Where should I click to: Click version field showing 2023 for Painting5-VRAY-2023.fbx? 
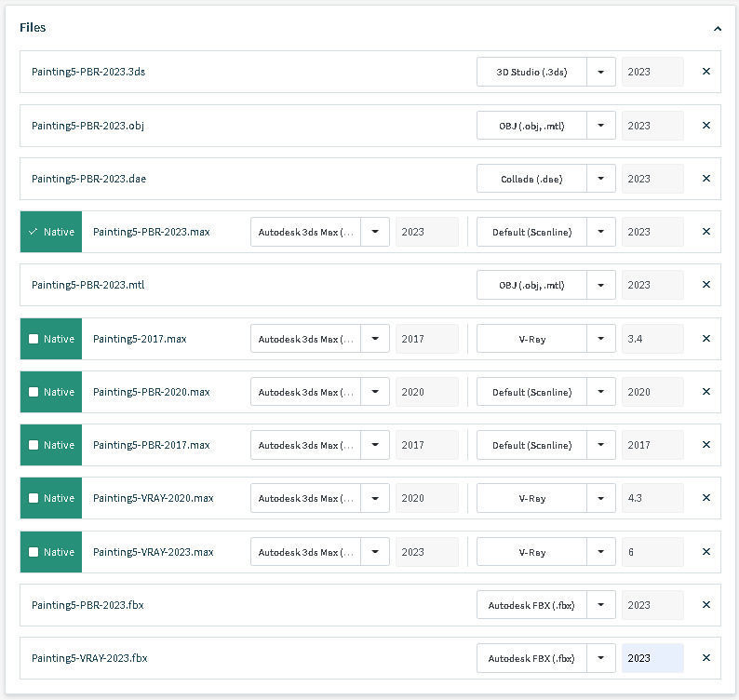click(x=652, y=658)
